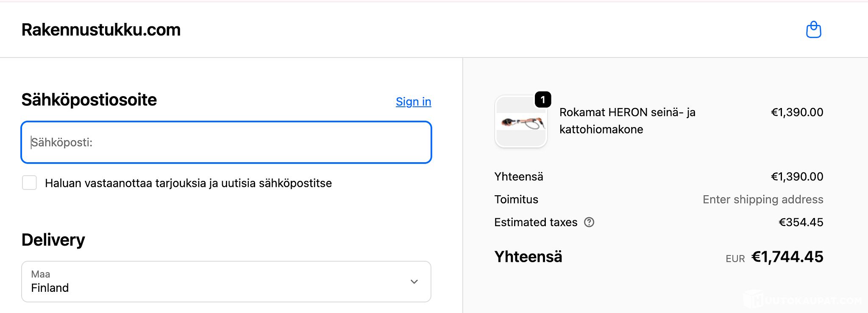Open the shopping bag cart icon
Screen dimensions: 868x313
tap(813, 30)
